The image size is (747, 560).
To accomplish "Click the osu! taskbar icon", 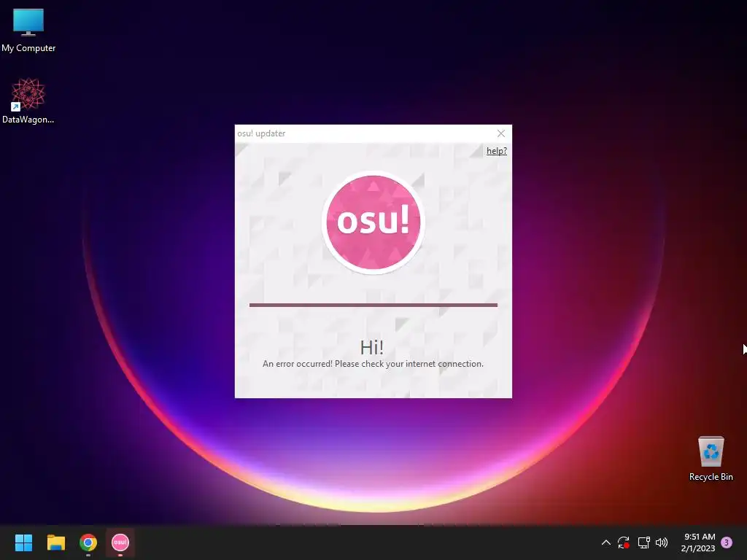I will (x=120, y=542).
